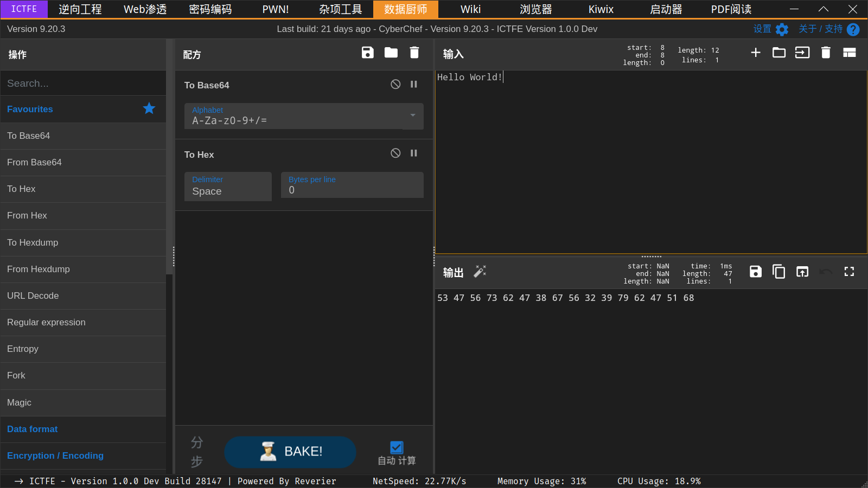Viewport: 868px width, 488px height.
Task: Open the Kiwix tab
Action: pyautogui.click(x=601, y=9)
